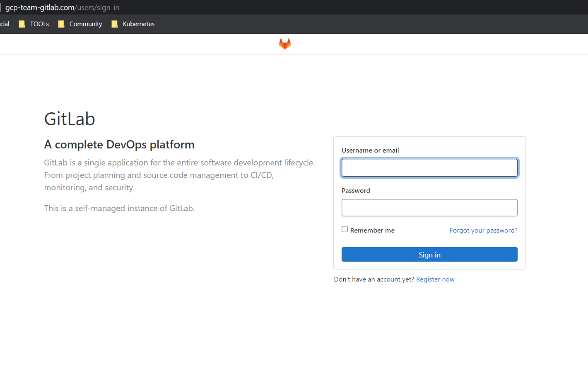Click the 'Password' label
The image size is (588, 369).
(356, 191)
